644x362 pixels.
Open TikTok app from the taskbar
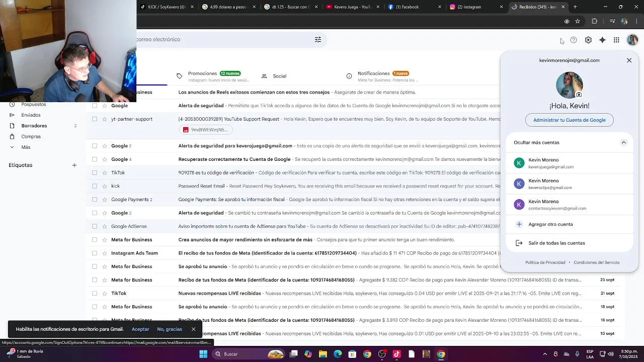click(396, 354)
